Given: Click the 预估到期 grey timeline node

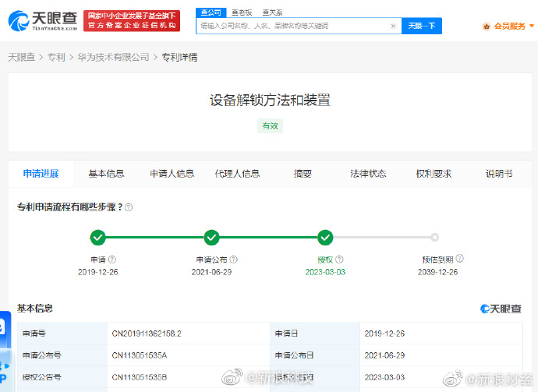Looking at the screenshot, I should pos(434,238).
